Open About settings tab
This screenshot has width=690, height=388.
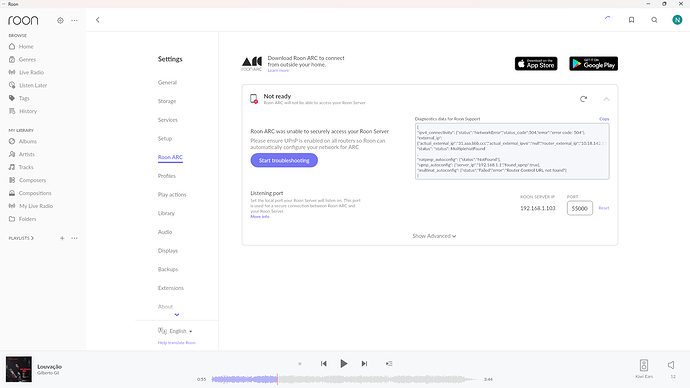coord(165,307)
